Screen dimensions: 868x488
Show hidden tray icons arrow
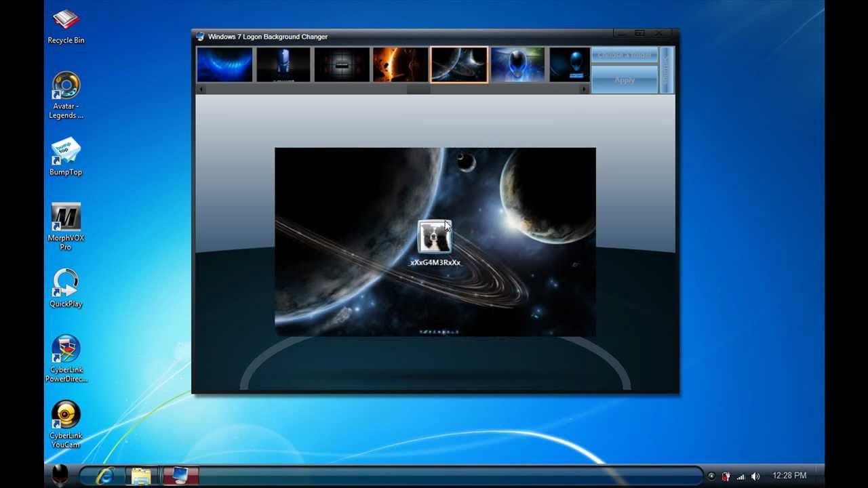coord(711,476)
